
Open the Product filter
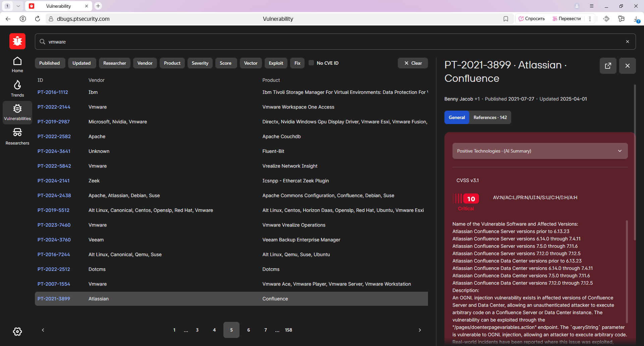[172, 63]
